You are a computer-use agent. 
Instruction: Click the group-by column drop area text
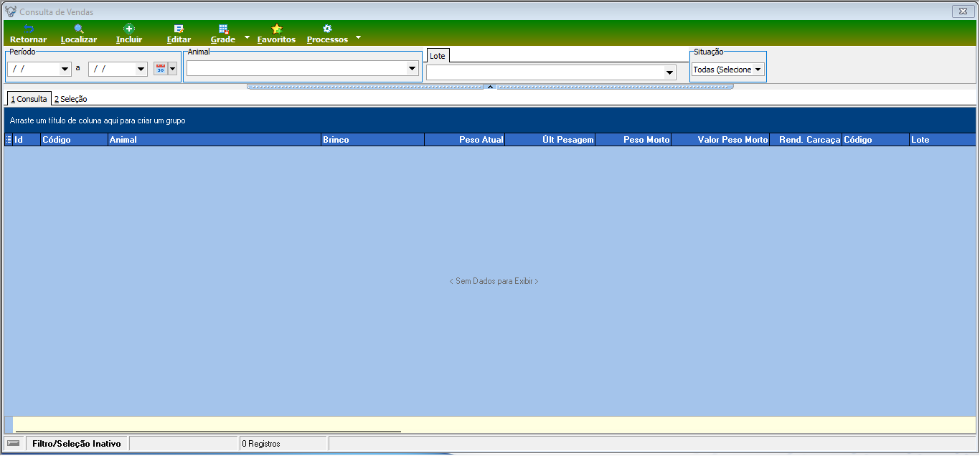pos(98,120)
